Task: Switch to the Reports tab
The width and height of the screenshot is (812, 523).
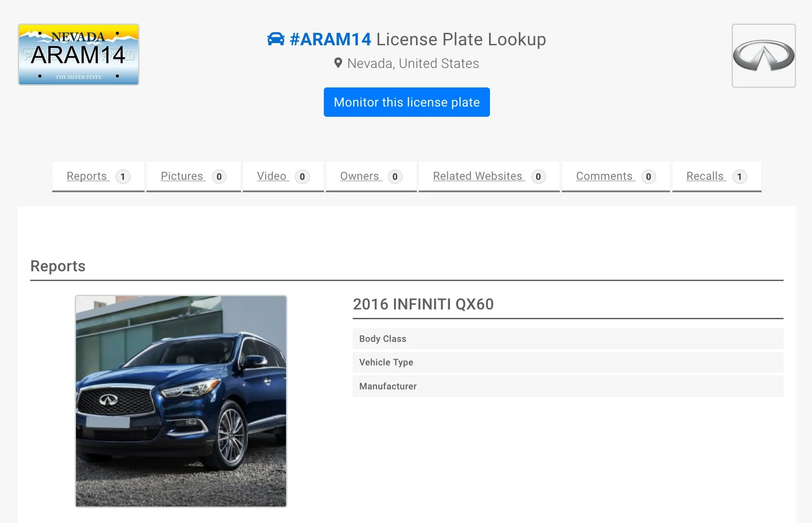Action: (x=98, y=176)
